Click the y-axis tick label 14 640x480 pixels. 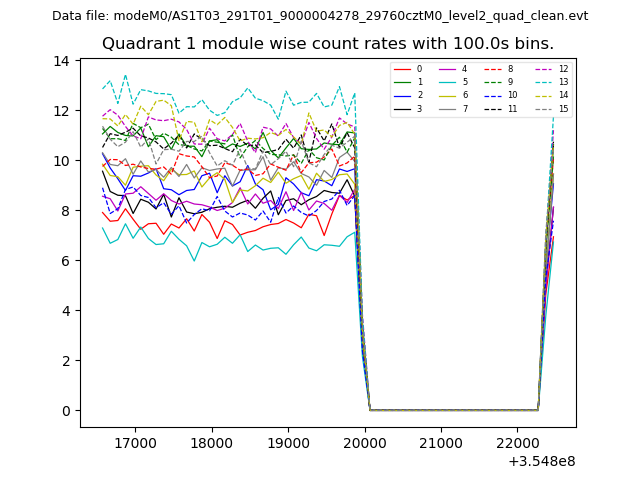tap(61, 61)
